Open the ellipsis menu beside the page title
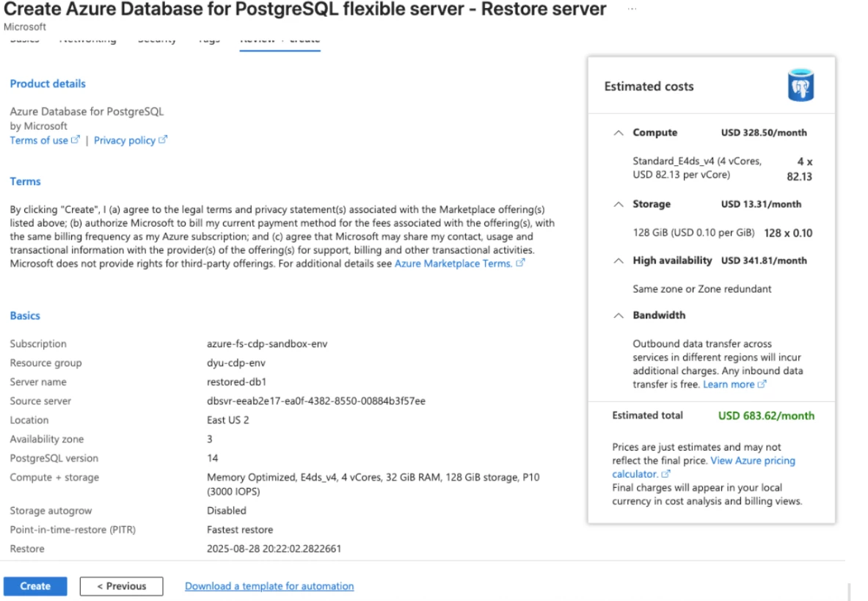 click(632, 9)
